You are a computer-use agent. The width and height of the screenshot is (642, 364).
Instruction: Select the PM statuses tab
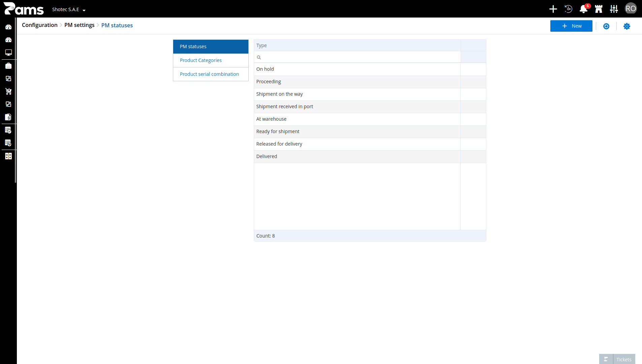pyautogui.click(x=211, y=47)
